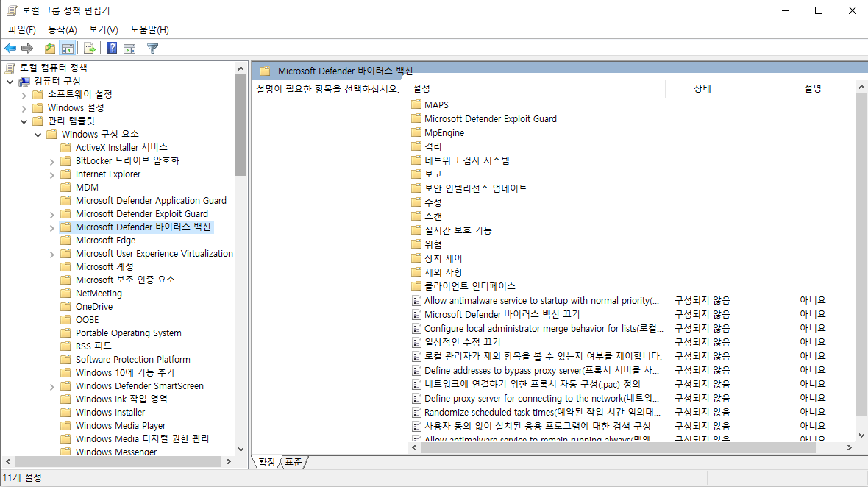Collapse the 관리 템플릿 tree node

point(24,121)
